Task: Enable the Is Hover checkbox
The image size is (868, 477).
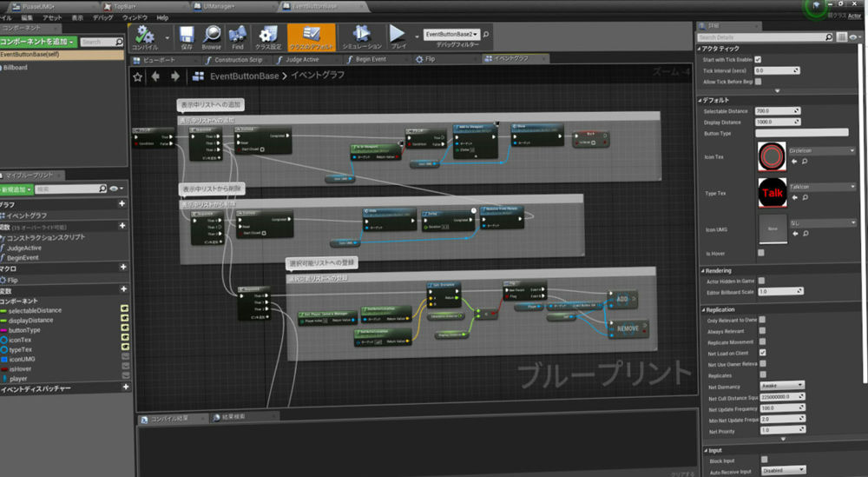Action: click(x=761, y=253)
